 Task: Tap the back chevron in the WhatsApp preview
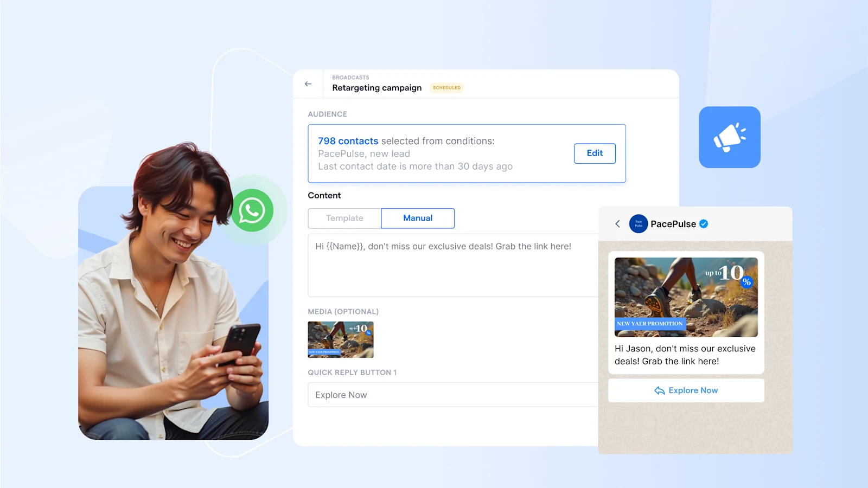[618, 223]
